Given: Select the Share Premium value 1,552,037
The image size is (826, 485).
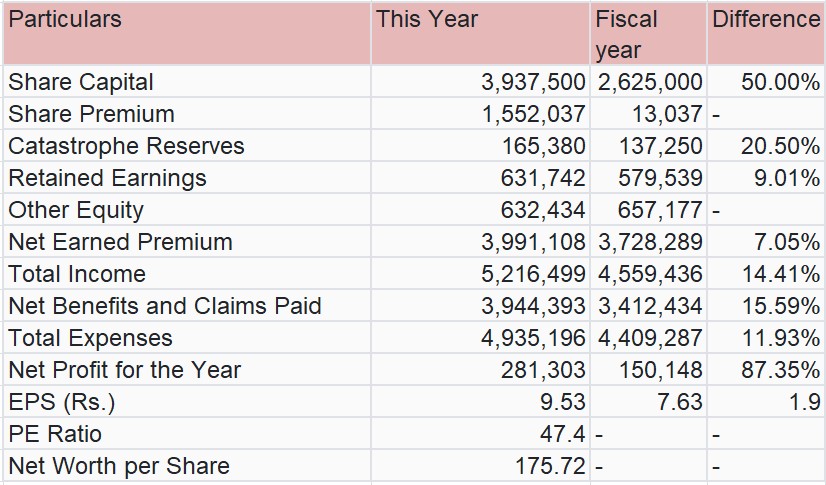Looking at the screenshot, I should point(533,114).
